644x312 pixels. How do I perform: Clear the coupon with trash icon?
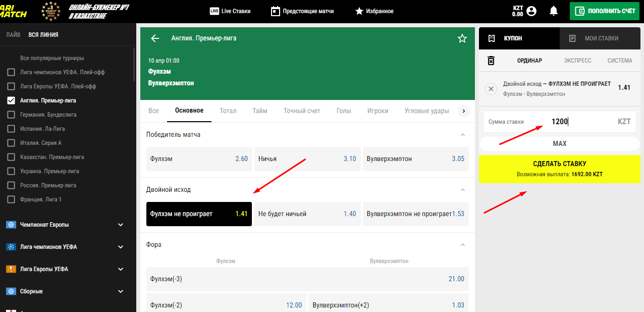pos(491,61)
